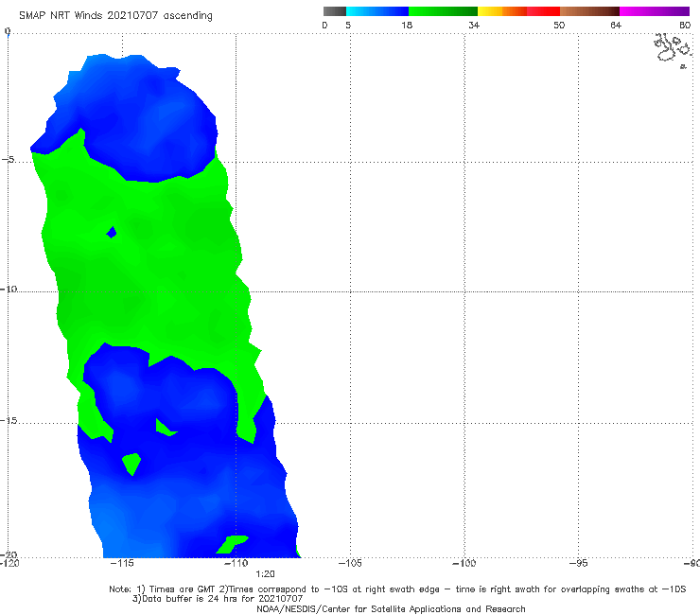Click the Galapagos Islands outline on the map
The image size is (700, 615).
coord(673,50)
